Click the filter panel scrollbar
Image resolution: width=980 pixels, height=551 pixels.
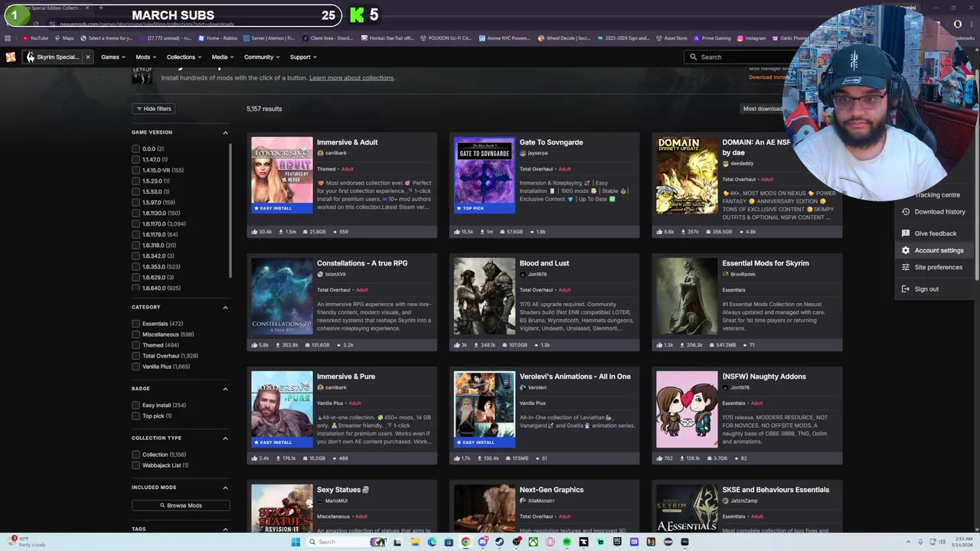[231, 210]
